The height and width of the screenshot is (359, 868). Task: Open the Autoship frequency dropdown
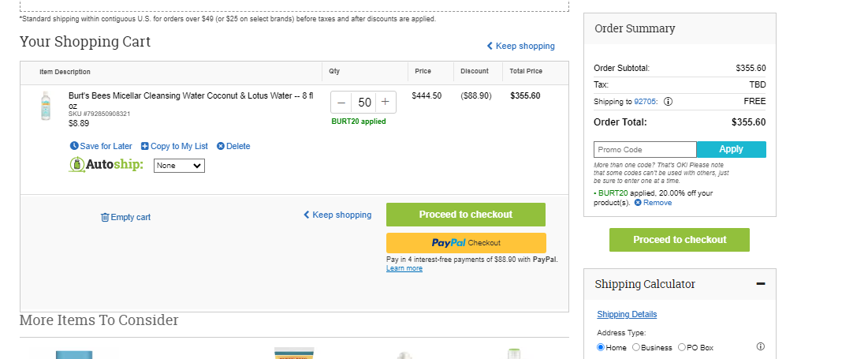(x=179, y=166)
